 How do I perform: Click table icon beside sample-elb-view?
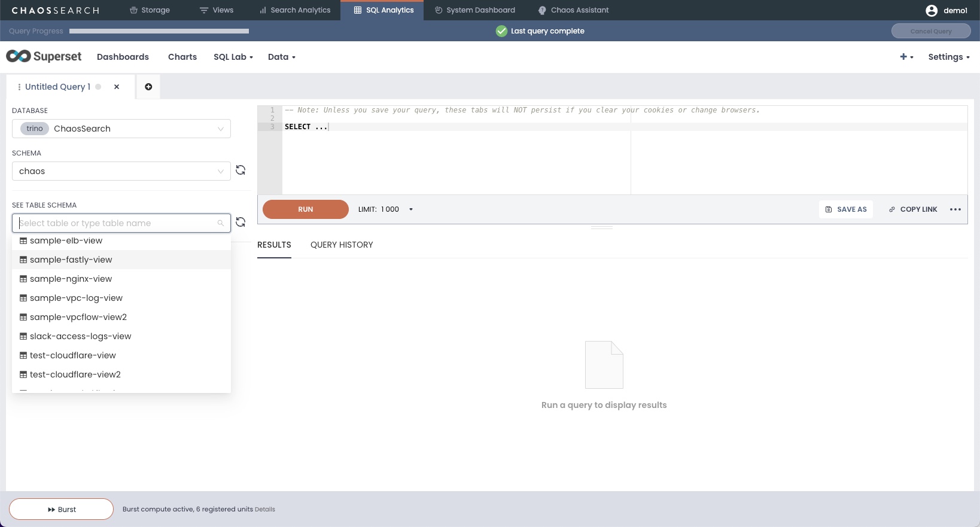(x=23, y=240)
